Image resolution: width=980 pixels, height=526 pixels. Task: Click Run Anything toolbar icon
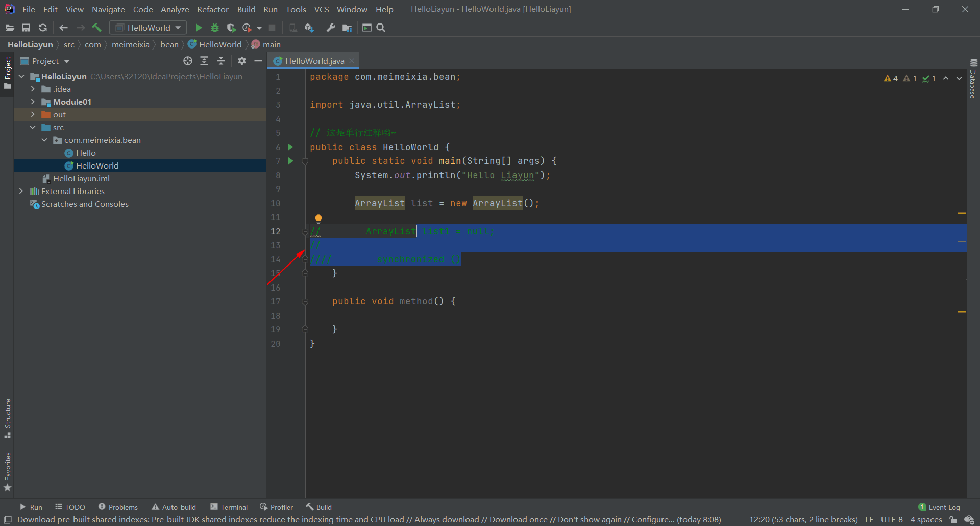point(366,28)
